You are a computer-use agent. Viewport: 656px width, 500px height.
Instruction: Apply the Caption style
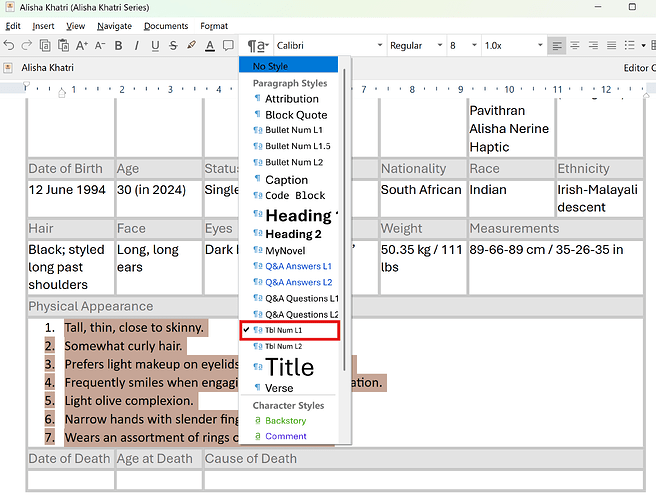(289, 179)
